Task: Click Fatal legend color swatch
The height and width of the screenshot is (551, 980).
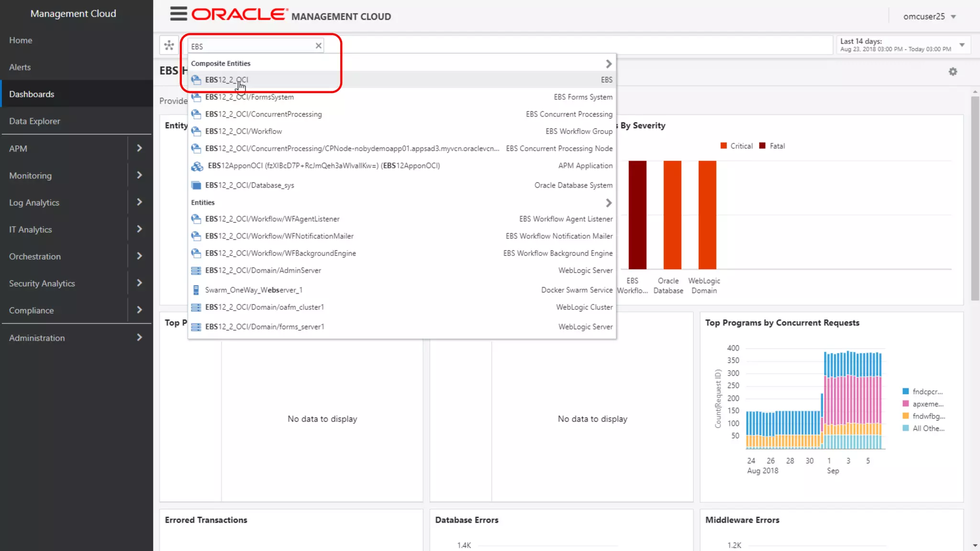Action: pos(762,146)
